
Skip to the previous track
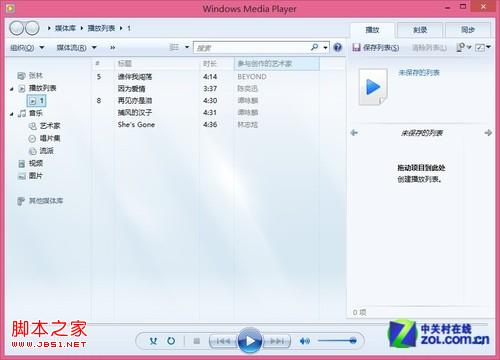coord(223,341)
